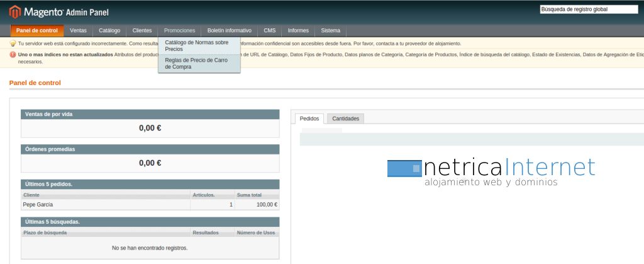Expand the CMS menu
Image resolution: width=644 pixels, height=264 pixels.
[270, 30]
